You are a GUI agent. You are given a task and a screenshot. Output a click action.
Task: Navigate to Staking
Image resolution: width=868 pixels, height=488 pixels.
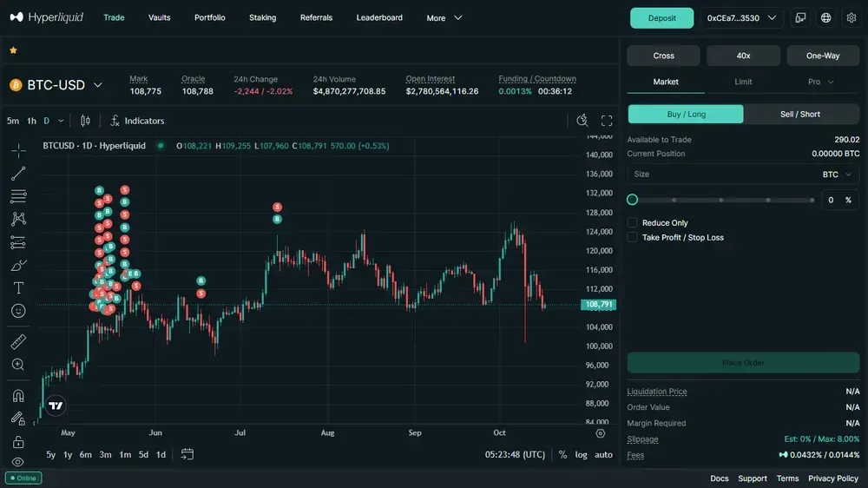262,17
